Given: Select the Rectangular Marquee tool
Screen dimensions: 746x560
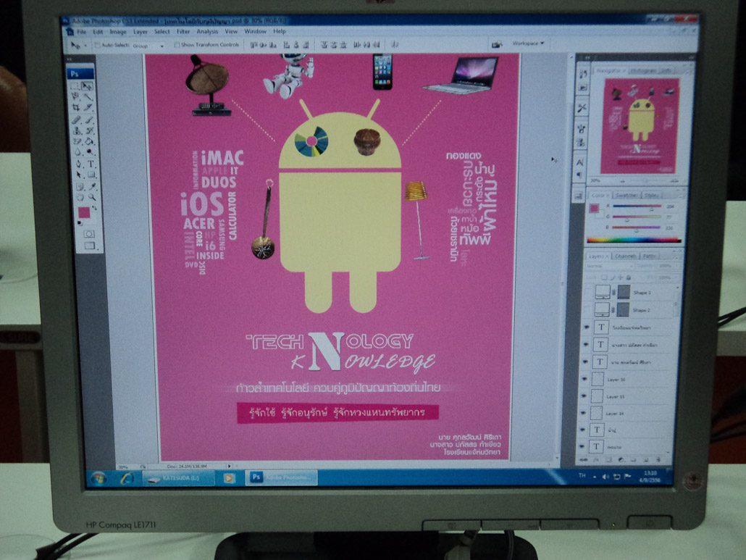Looking at the screenshot, I should pos(75,86).
